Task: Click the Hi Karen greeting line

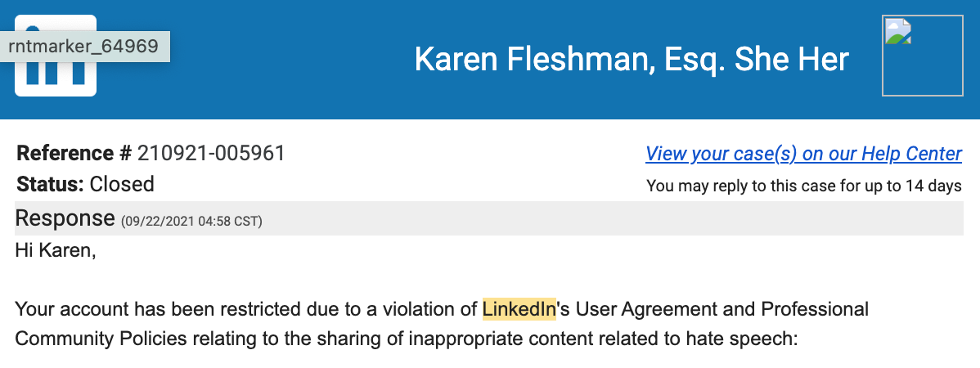Action: point(55,251)
